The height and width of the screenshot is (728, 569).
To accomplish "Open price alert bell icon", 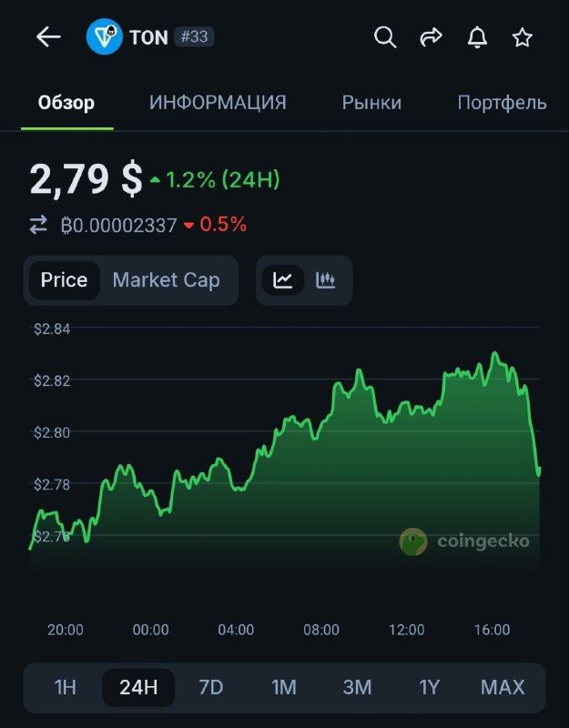I will pos(477,37).
